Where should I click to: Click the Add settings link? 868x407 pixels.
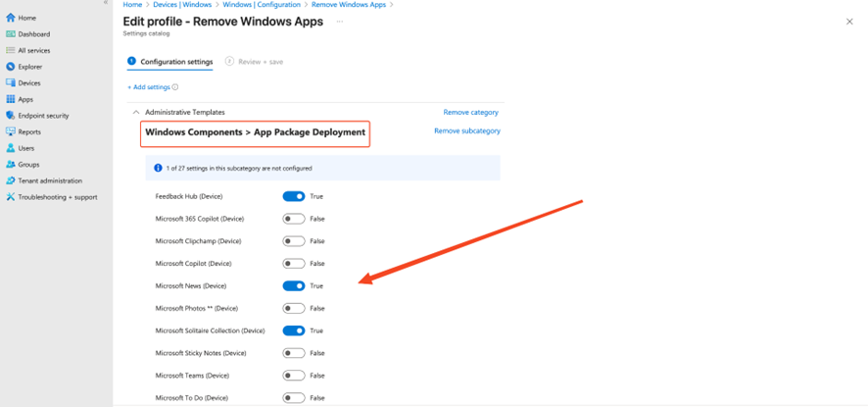(x=152, y=87)
